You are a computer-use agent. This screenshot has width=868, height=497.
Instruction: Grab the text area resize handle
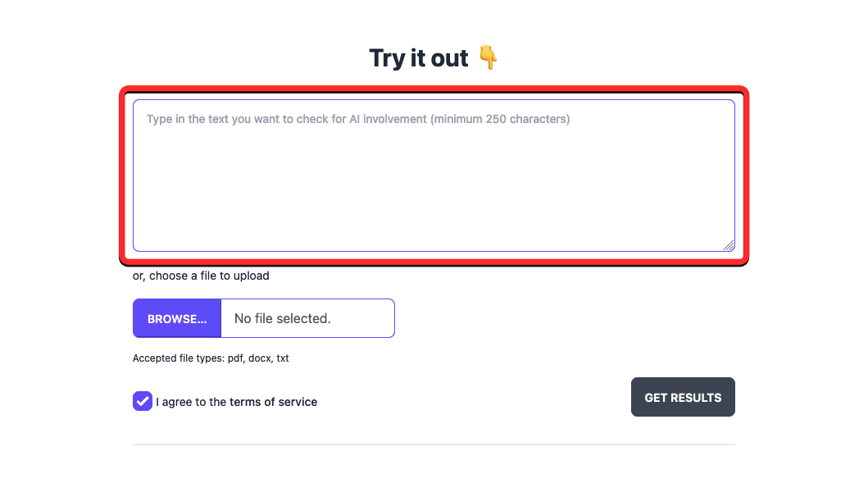(x=729, y=244)
